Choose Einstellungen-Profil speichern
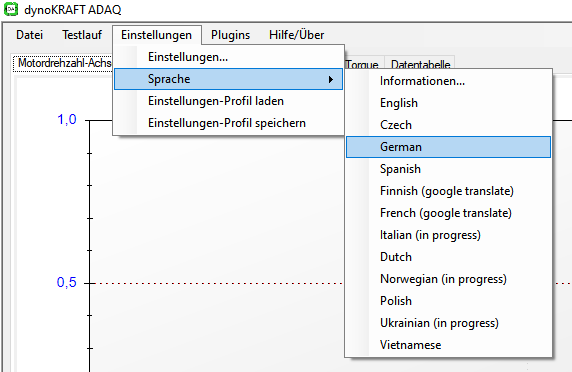Image resolution: width=572 pixels, height=372 pixels. click(228, 123)
